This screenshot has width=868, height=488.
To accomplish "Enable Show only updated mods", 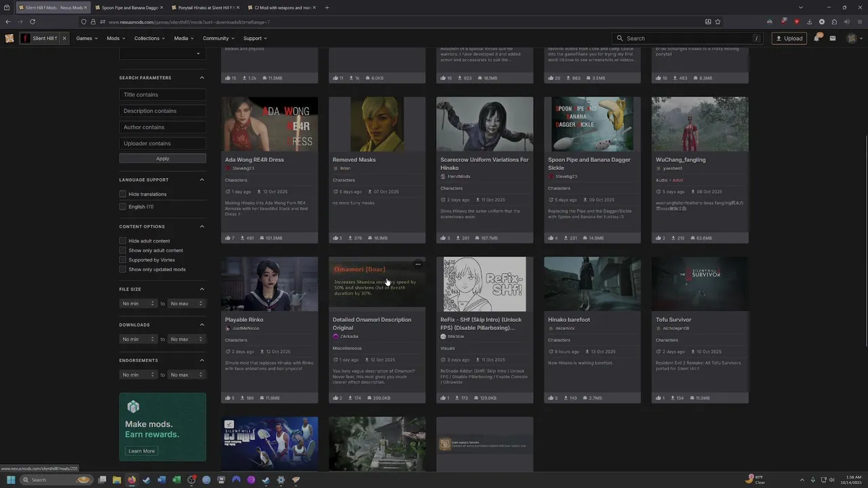I will coord(123,269).
